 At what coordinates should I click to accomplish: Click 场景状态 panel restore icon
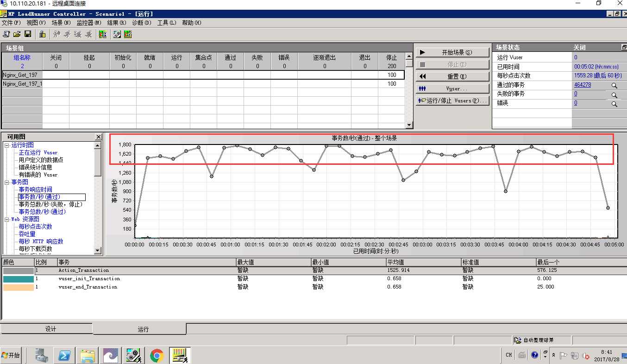(624, 47)
